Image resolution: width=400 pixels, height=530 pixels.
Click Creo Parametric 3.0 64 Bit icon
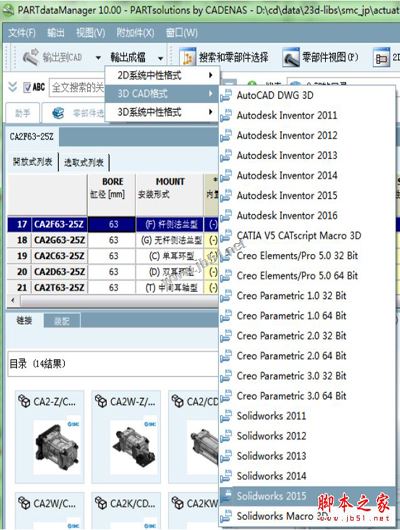click(226, 396)
